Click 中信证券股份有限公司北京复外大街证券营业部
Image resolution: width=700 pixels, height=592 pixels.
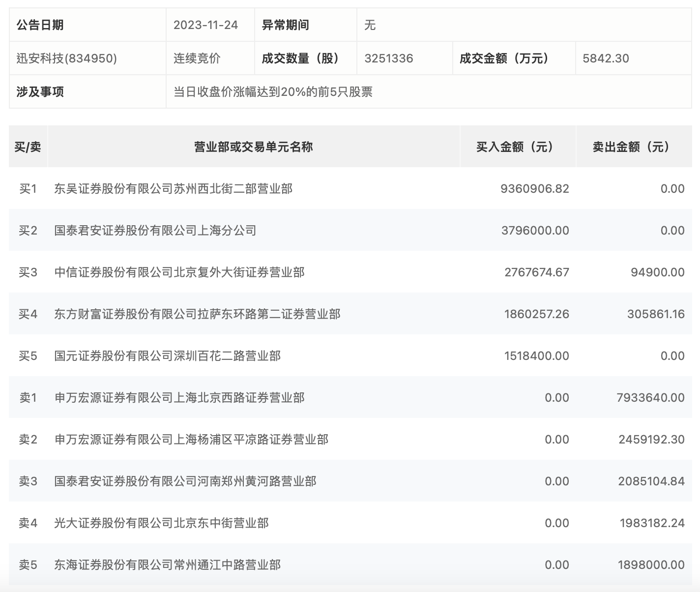point(179,272)
